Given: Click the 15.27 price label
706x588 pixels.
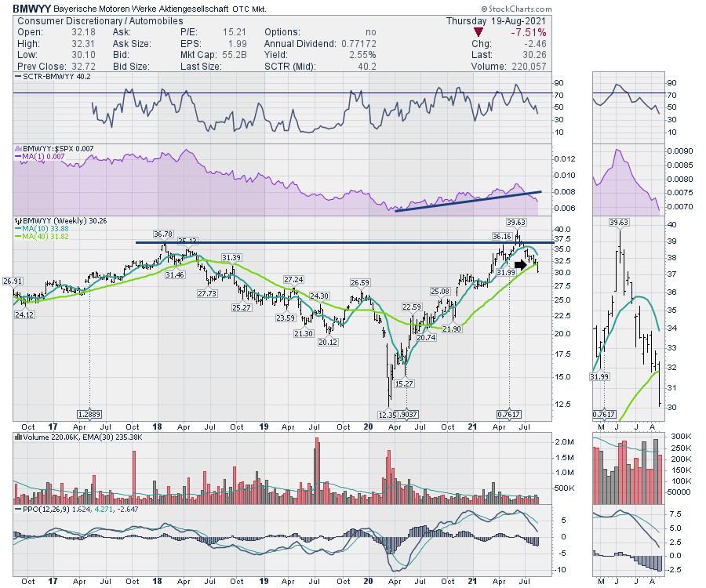Looking at the screenshot, I should [x=404, y=383].
